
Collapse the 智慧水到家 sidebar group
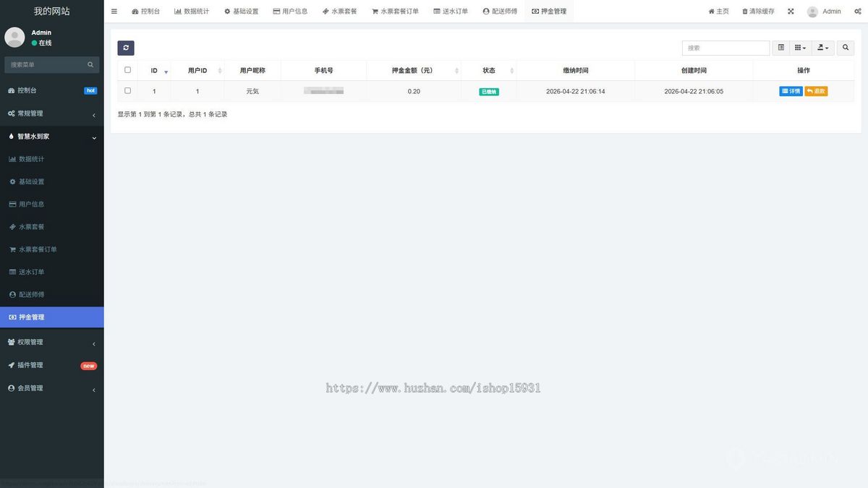tap(52, 137)
